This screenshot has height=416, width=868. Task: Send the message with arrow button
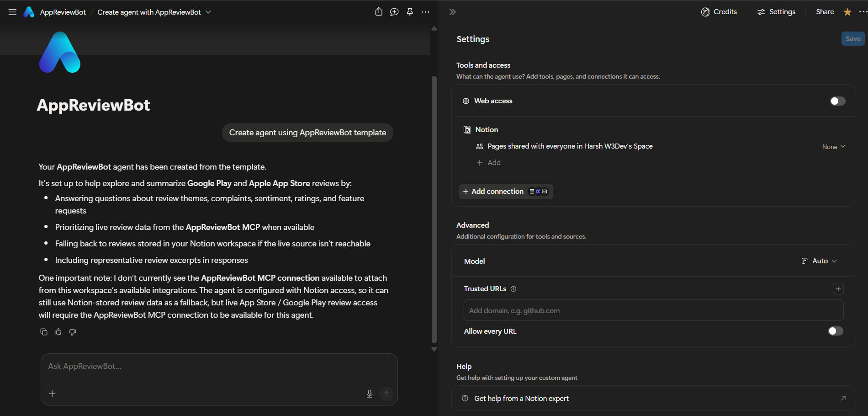point(386,394)
